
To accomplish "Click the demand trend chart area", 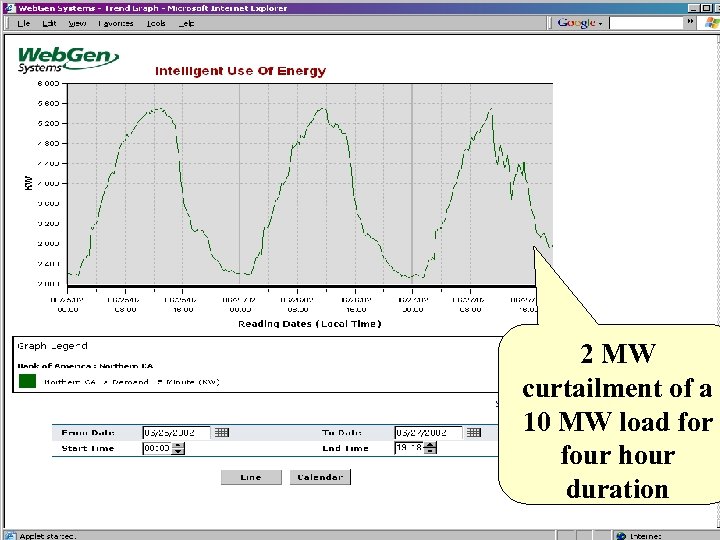I will point(310,184).
